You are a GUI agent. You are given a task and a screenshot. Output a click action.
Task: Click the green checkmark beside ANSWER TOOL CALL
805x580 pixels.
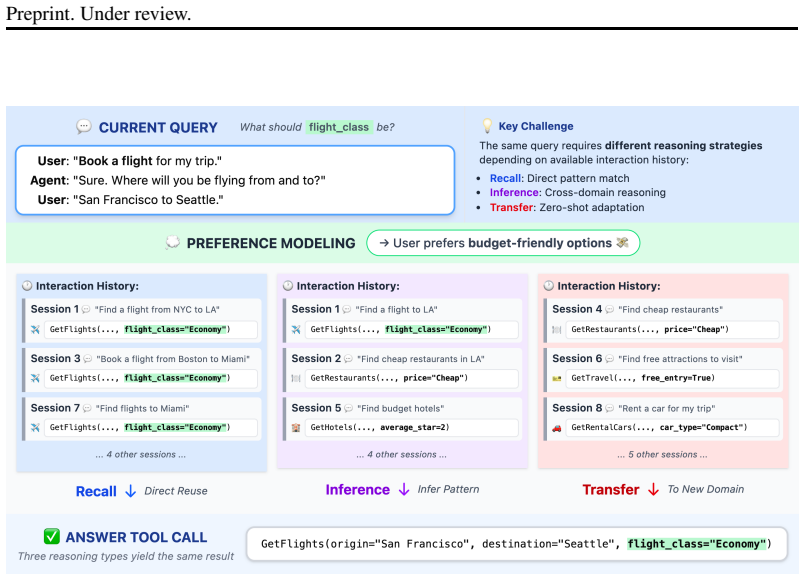tap(51, 537)
